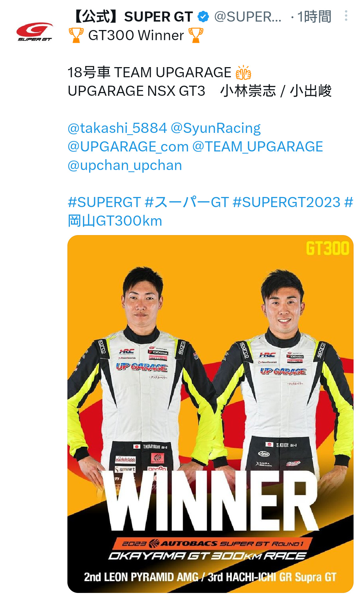Tap the right trophy emoji after Winner
364x598 pixels.
[196, 35]
